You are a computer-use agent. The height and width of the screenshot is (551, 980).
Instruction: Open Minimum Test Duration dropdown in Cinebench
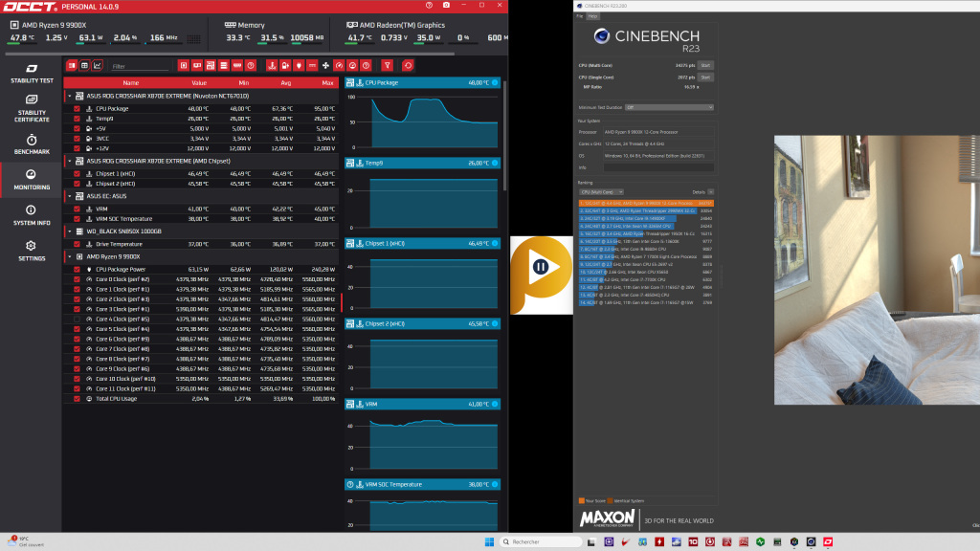(x=669, y=107)
